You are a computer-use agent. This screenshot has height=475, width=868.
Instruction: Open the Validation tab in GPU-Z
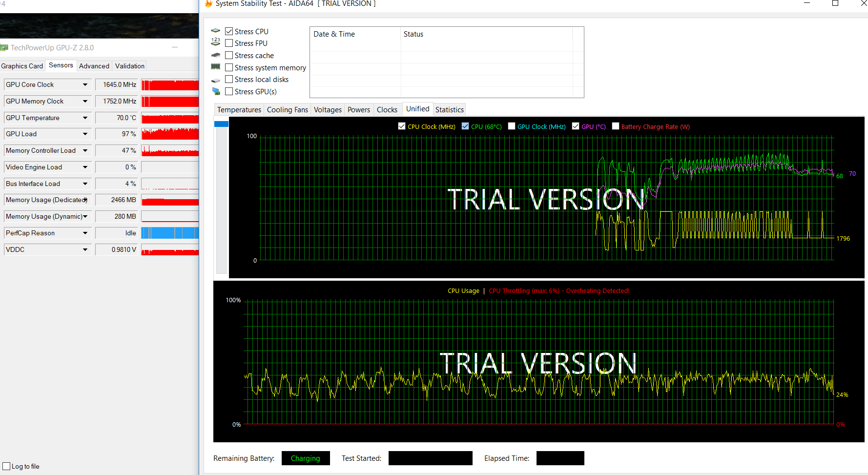130,66
